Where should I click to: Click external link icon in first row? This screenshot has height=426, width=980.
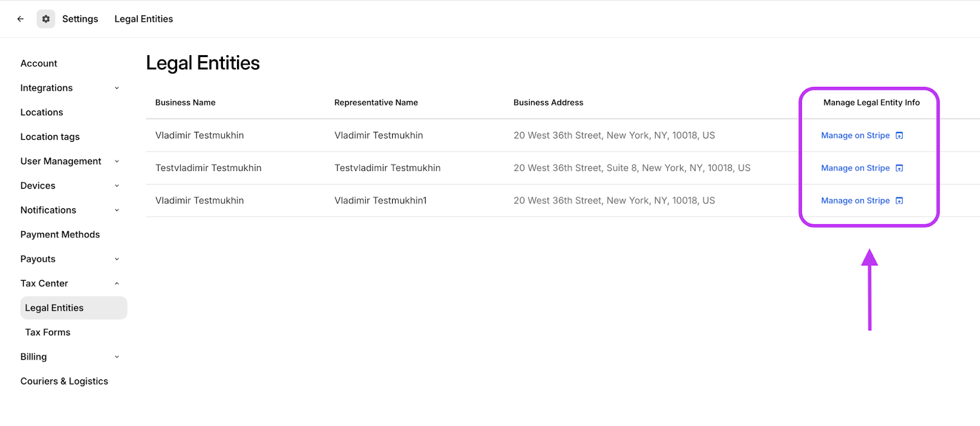click(899, 135)
